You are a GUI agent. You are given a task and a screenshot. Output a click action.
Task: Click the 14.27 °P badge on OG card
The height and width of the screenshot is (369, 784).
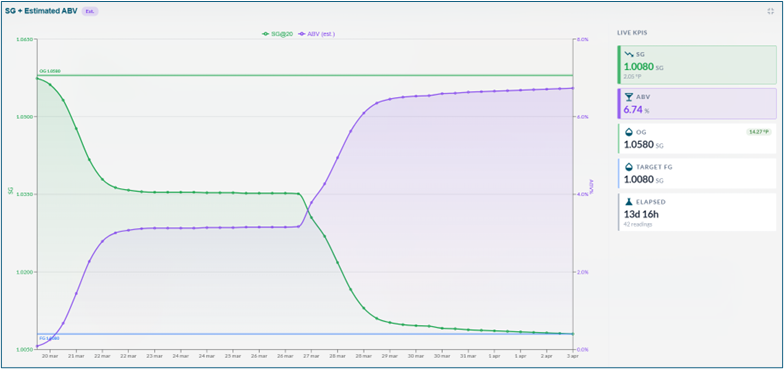759,132
